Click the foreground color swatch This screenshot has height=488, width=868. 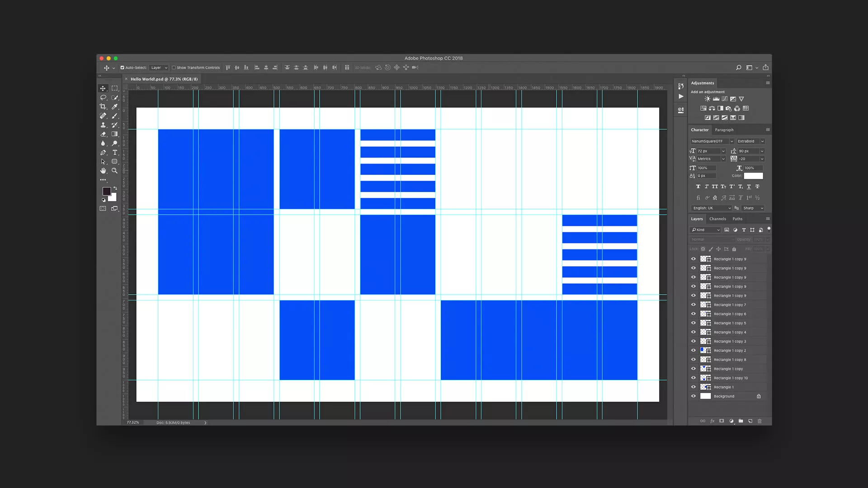(106, 191)
